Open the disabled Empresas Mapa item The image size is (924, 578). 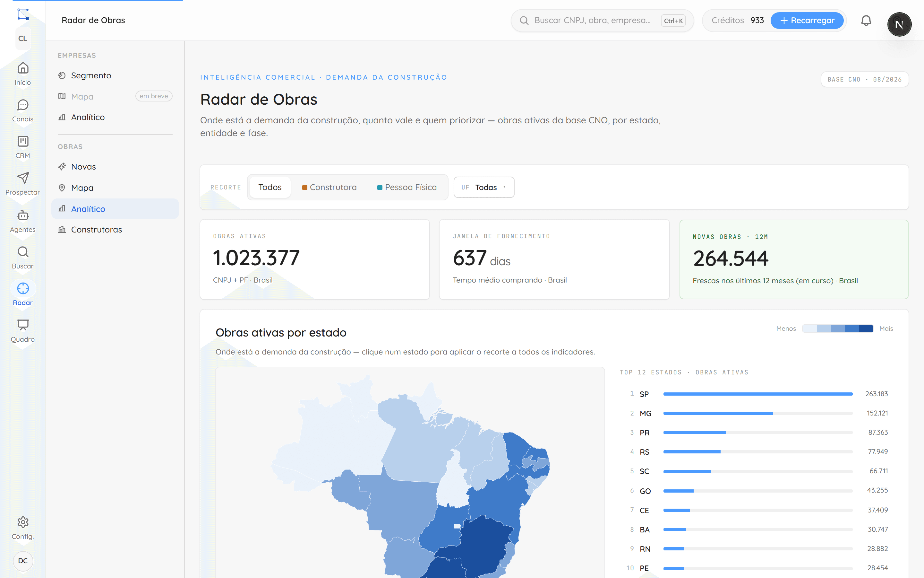point(115,96)
